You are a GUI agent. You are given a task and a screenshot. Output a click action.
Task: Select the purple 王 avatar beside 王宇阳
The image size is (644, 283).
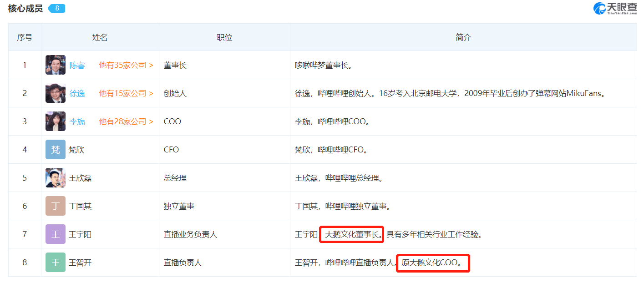tap(56, 234)
